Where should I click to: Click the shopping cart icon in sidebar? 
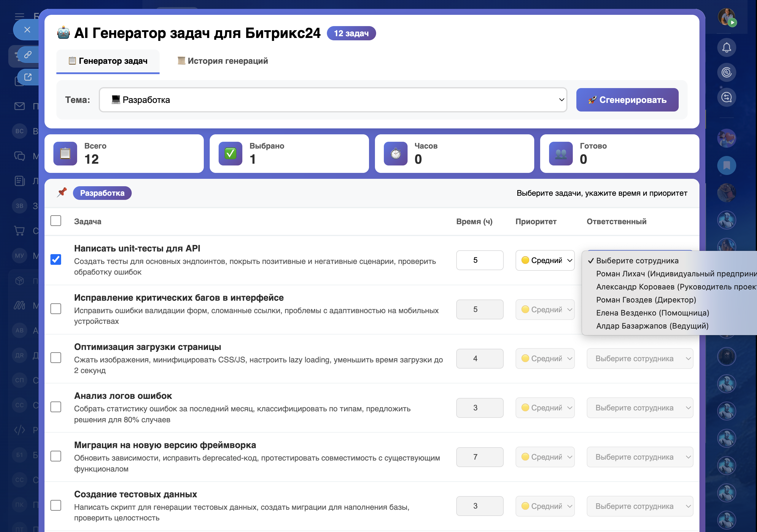coord(20,231)
